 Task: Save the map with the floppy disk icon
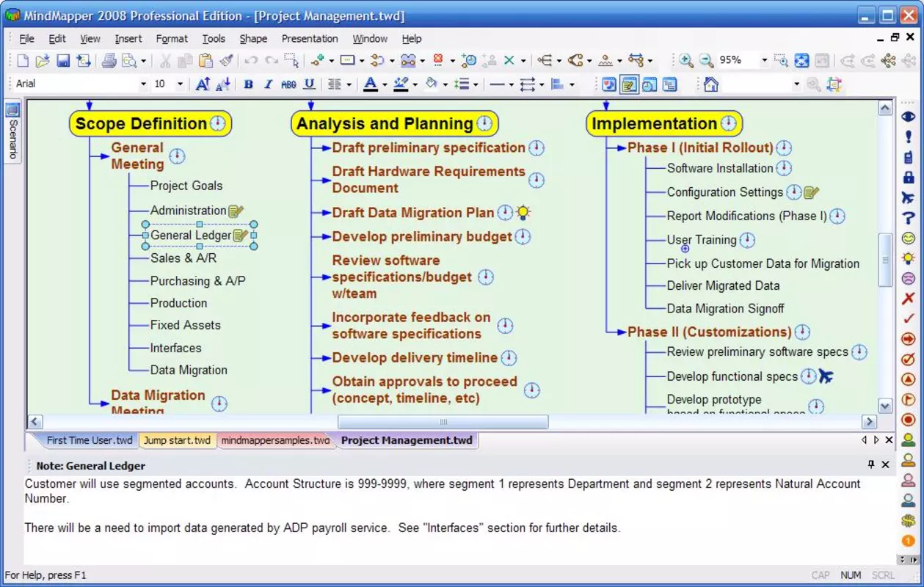coord(63,61)
